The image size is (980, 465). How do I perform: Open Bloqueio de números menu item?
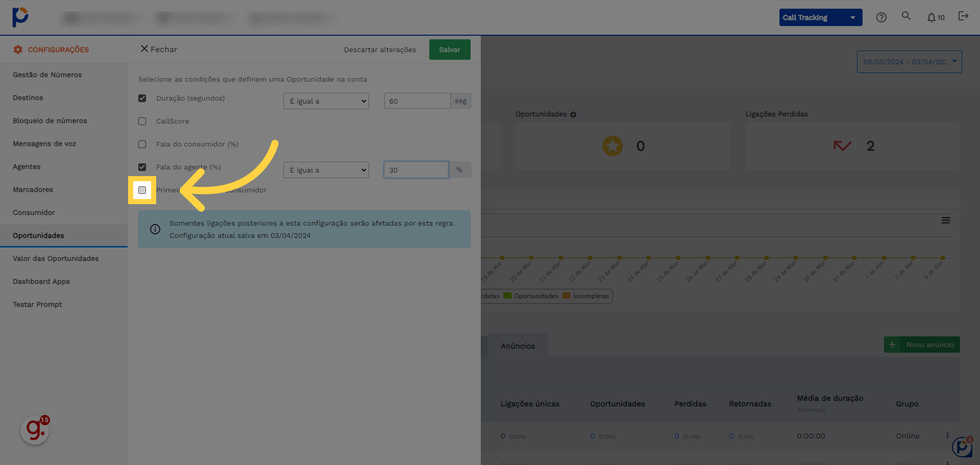(64, 120)
